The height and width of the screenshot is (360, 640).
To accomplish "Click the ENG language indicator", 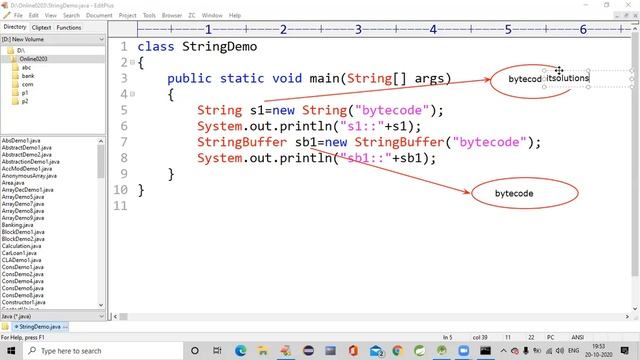I will [573, 351].
